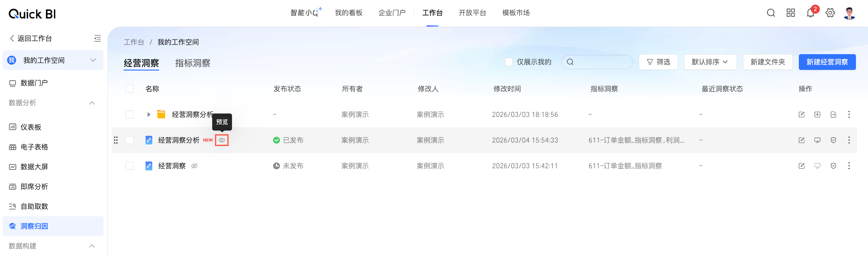Click 工作台 breadcrumb link
Image resolution: width=868 pixels, height=258 pixels.
(x=134, y=42)
